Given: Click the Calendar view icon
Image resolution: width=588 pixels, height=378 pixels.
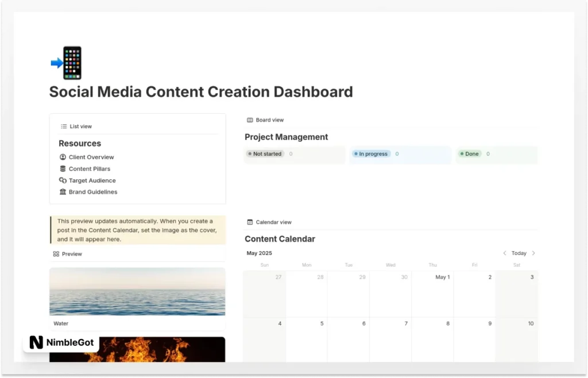Looking at the screenshot, I should point(250,222).
